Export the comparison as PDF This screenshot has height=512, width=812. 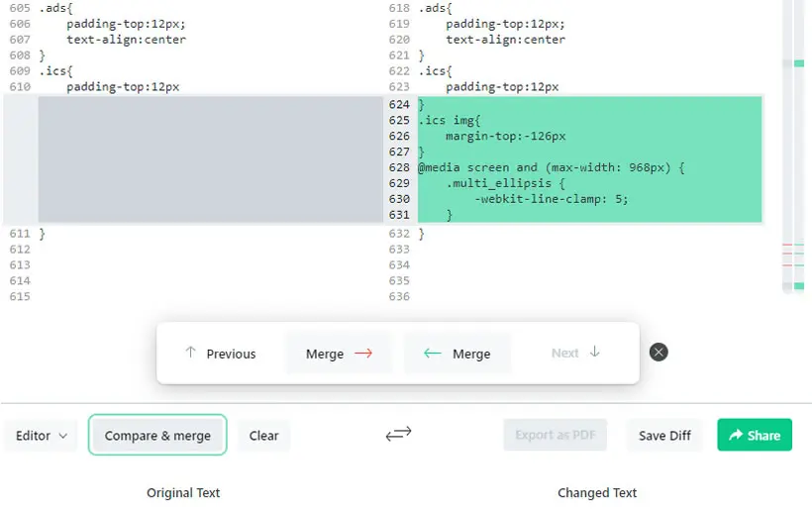(555, 435)
